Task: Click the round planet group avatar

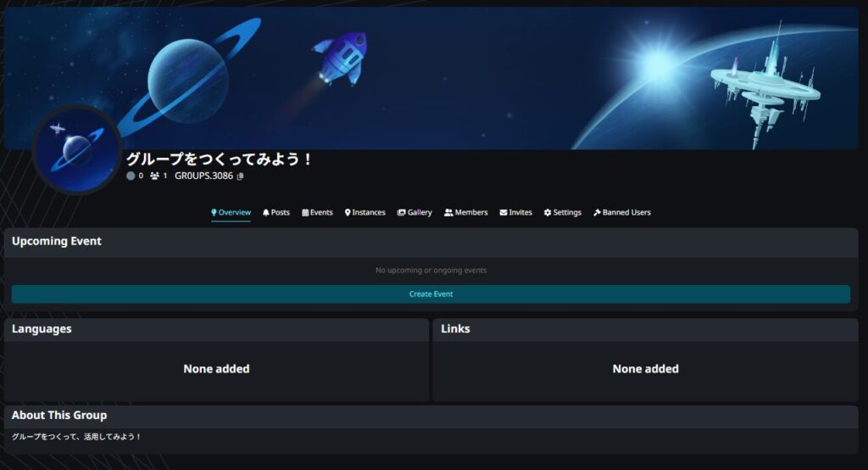Action: (x=76, y=150)
